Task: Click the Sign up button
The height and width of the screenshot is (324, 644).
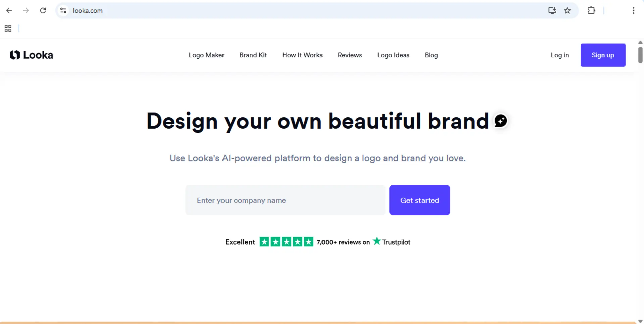Action: [x=603, y=55]
